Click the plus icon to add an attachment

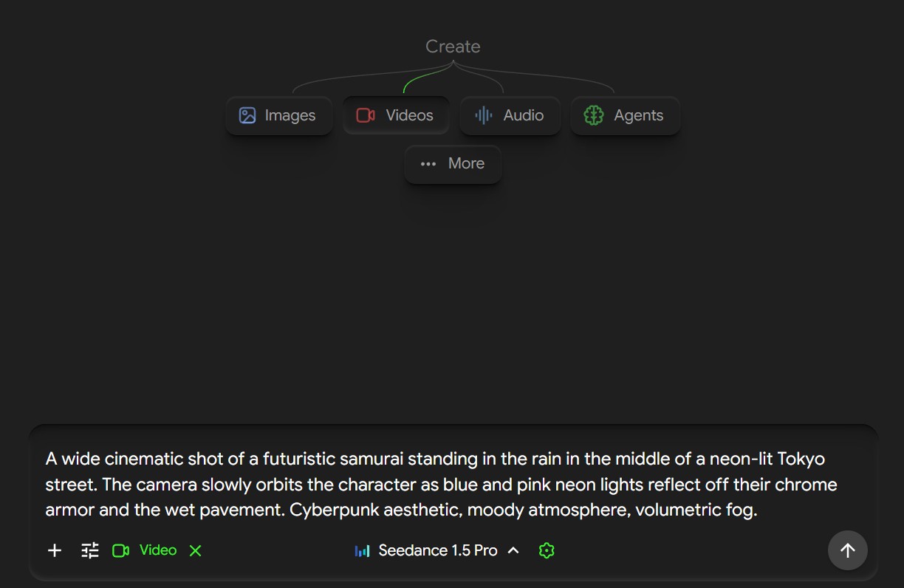[53, 550]
